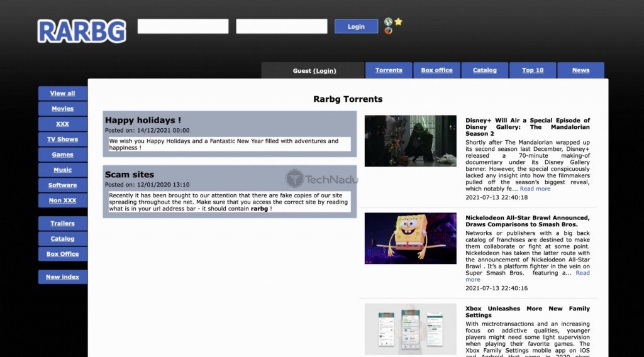This screenshot has height=357, width=644.
Task: Open the Xbox Family Settings thumbnail
Action: click(410, 329)
